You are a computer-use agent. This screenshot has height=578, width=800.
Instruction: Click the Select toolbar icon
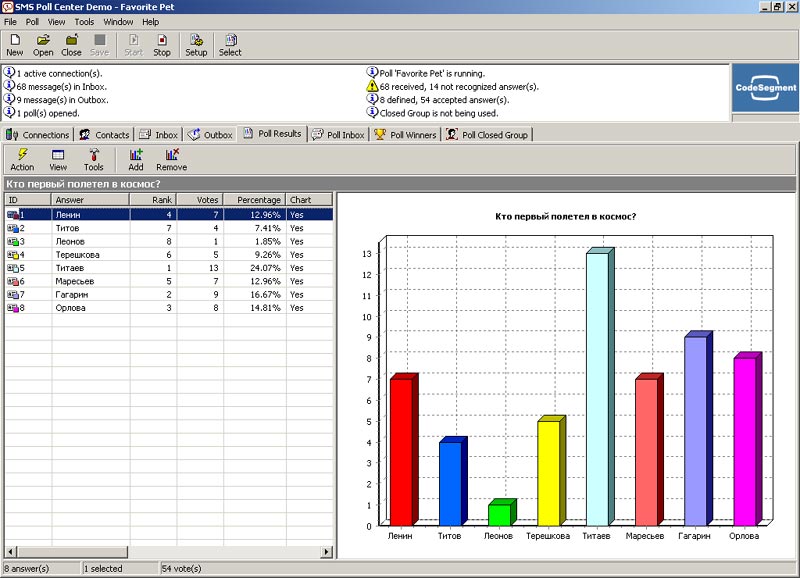point(230,44)
